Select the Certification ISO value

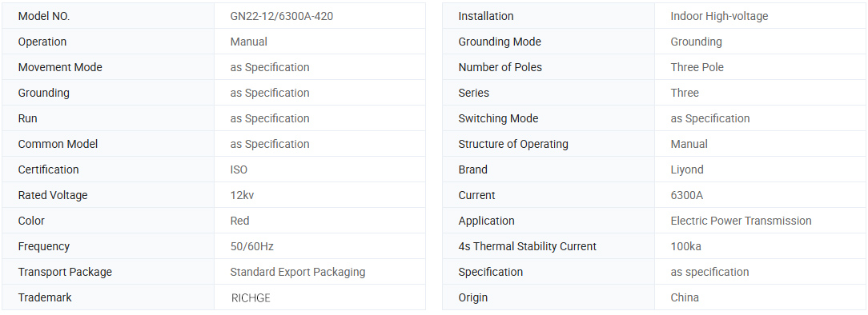pos(239,169)
